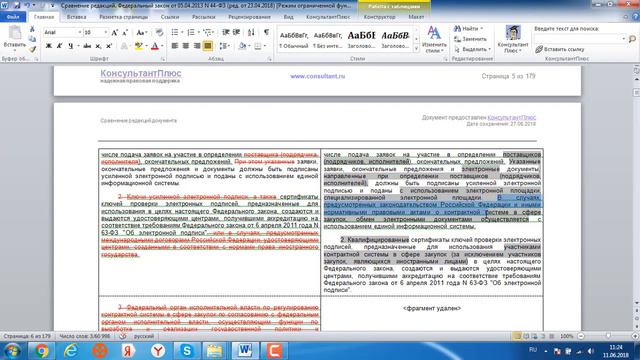Toggle bold (Ж) formatting

(x=49, y=46)
